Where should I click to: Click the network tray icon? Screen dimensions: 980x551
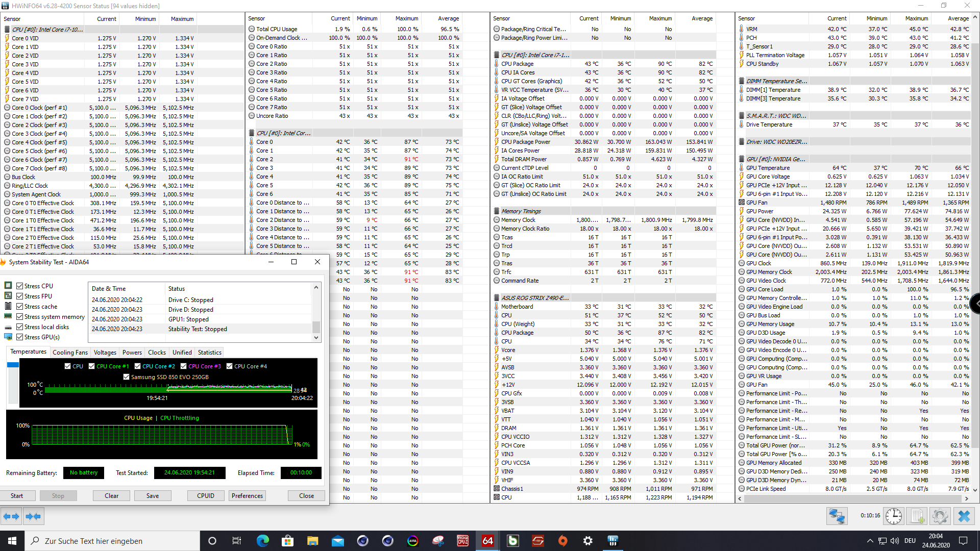883,541
